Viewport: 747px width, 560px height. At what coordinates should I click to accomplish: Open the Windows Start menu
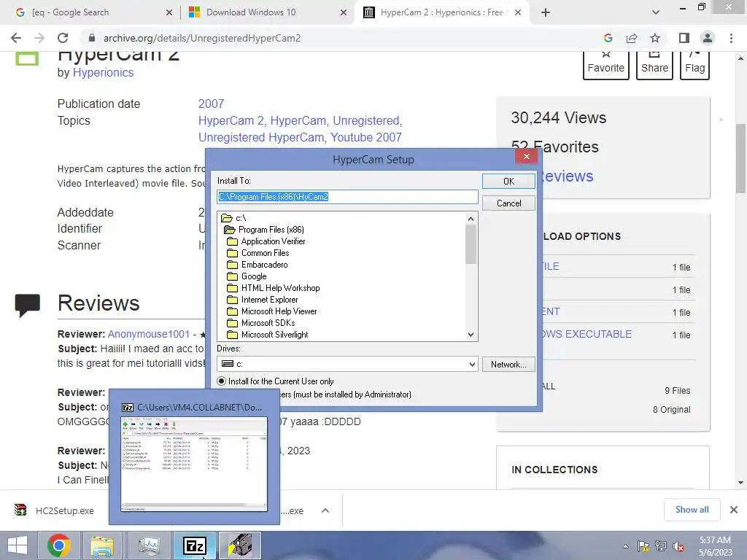(x=18, y=545)
